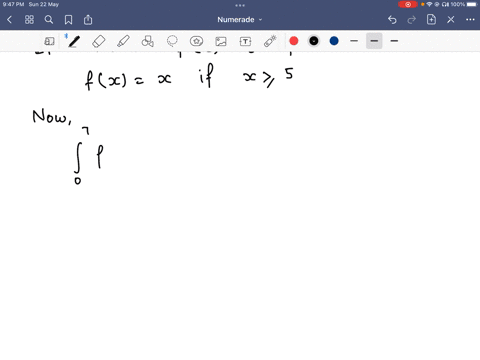
Task: Select the Lasso tool
Action: 172,41
